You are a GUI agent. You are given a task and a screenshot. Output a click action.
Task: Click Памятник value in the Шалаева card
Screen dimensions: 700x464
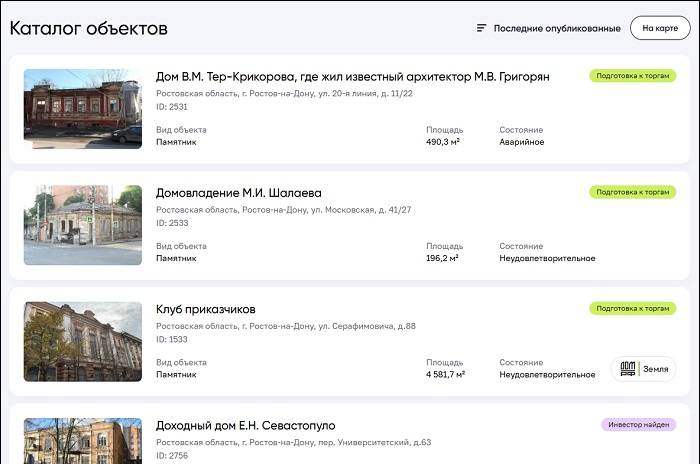176,258
